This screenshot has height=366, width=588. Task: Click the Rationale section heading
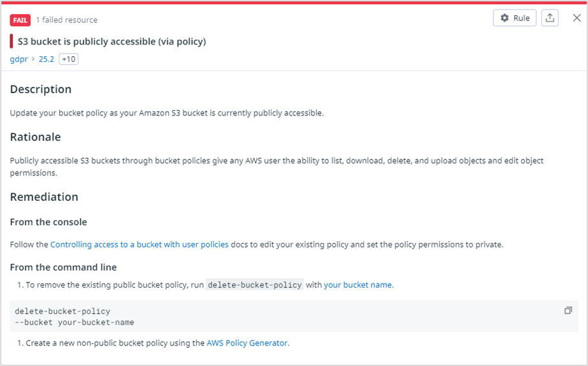point(35,137)
